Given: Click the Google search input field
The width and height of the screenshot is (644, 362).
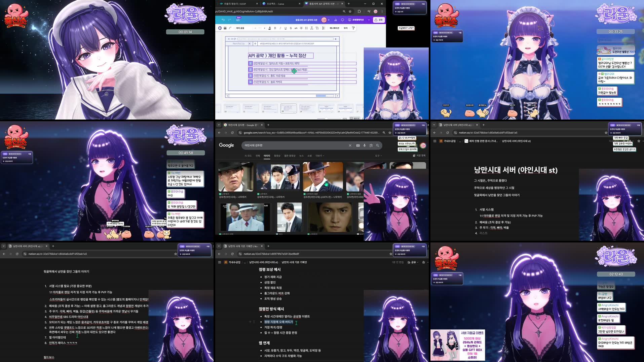Looking at the screenshot, I should [296, 145].
